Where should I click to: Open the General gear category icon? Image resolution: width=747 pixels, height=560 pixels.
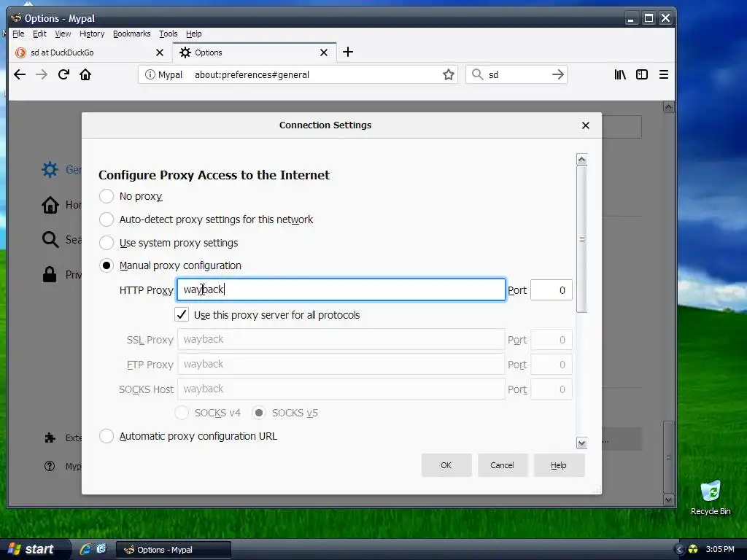pyautogui.click(x=50, y=169)
